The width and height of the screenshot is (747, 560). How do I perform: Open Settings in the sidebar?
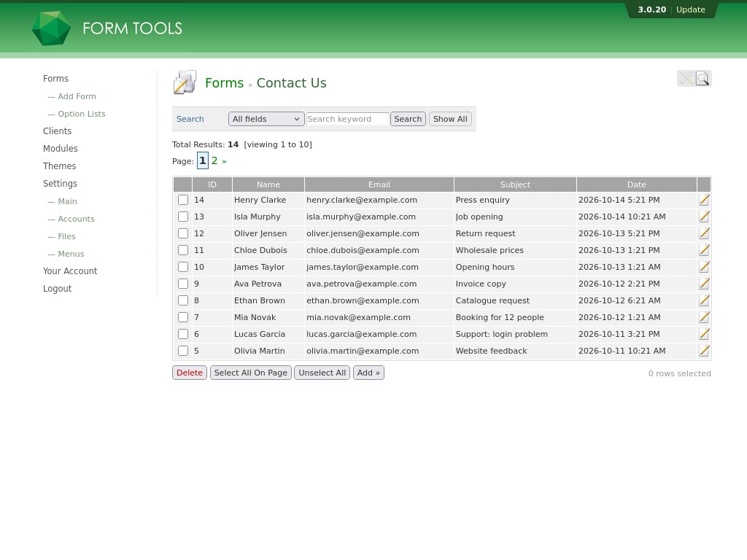tap(60, 184)
